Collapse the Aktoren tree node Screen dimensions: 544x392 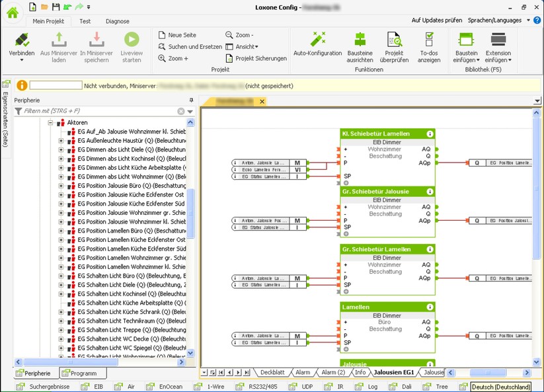click(x=51, y=122)
